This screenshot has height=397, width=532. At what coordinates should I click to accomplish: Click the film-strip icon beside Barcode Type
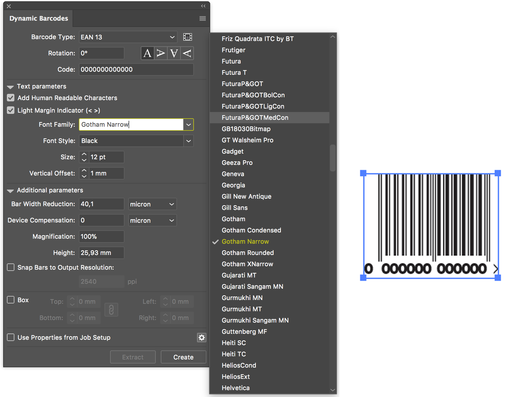(x=188, y=37)
